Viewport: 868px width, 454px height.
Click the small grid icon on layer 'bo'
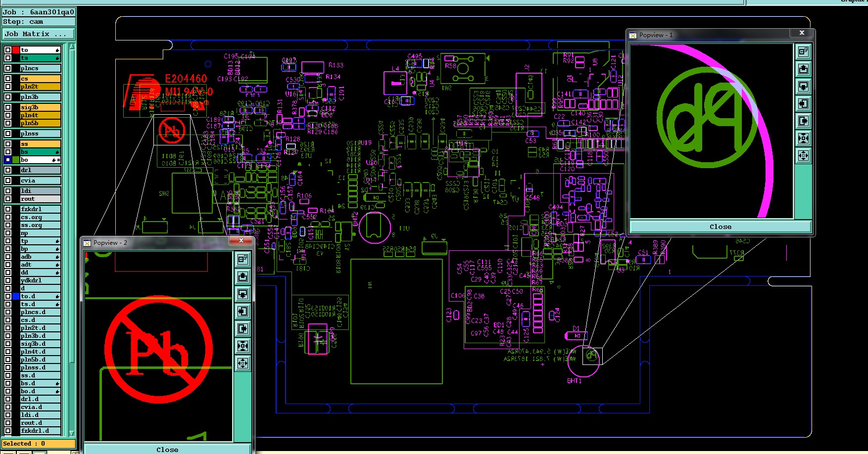(x=58, y=160)
